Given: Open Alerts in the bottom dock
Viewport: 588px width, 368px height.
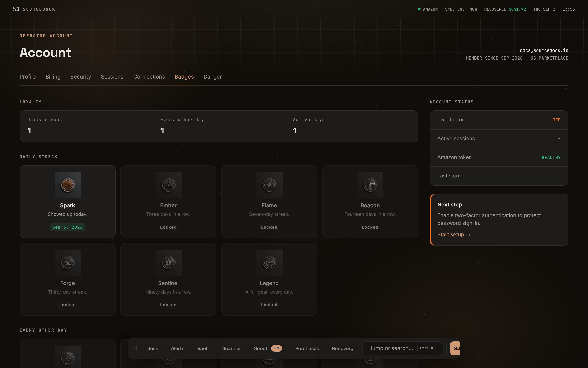Looking at the screenshot, I should [x=178, y=348].
